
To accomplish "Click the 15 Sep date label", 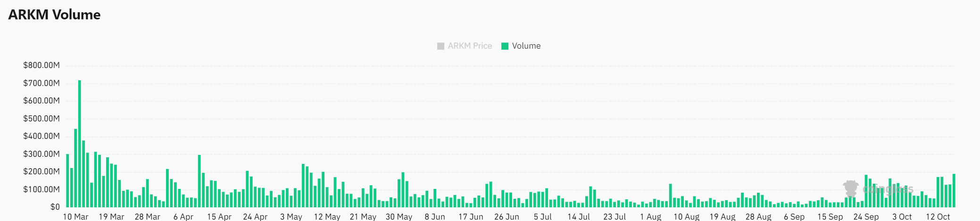I will click(x=830, y=217).
